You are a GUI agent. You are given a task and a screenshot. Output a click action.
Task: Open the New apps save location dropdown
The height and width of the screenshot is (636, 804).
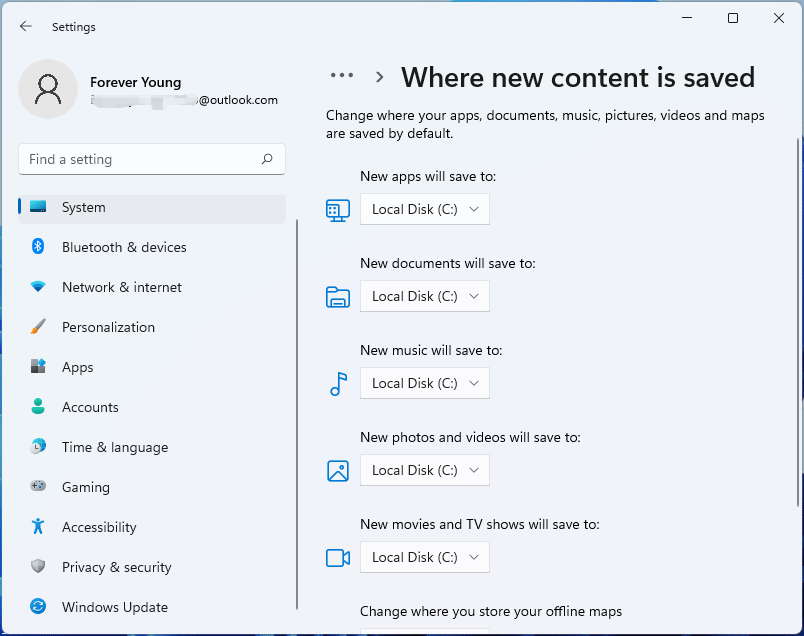[x=425, y=209]
